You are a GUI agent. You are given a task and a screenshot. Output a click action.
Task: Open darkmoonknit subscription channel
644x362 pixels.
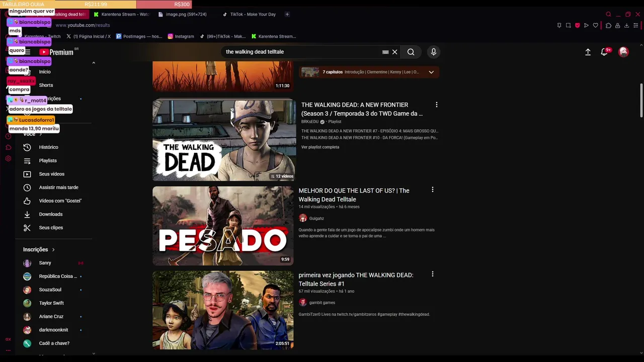pos(54,330)
